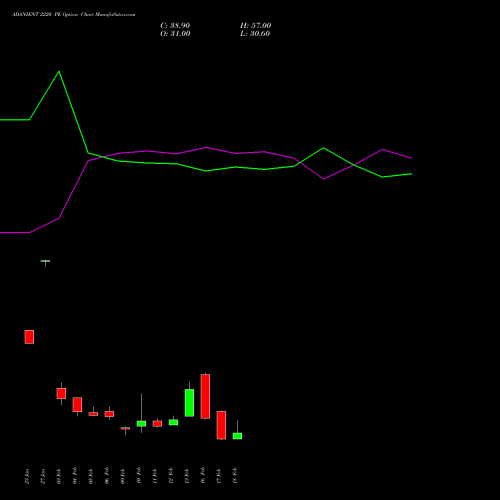This screenshot has height=500, width=500.
Task: Select the 05 Feb date label
Action: pyautogui.click(x=91, y=475)
